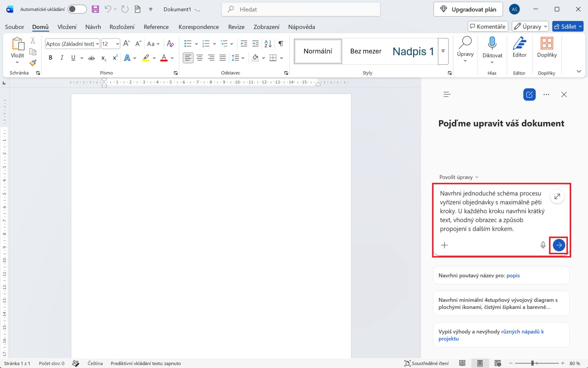Collapse the ribbon chevron
This screenshot has width=588, height=368.
pos(579,71)
